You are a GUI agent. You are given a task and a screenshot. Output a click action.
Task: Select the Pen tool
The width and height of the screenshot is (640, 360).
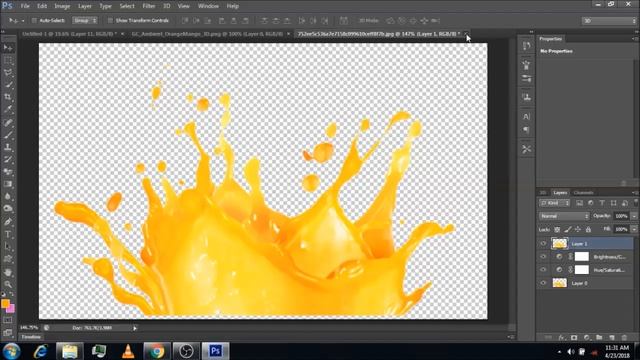(x=8, y=222)
